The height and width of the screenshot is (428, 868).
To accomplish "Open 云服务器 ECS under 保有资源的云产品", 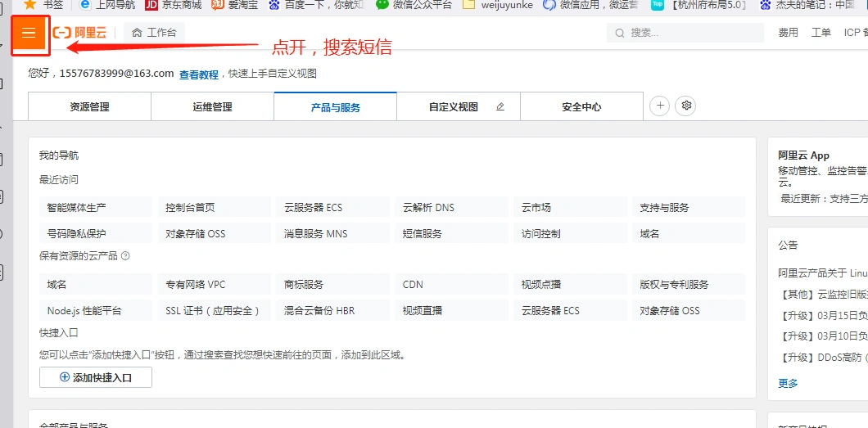I will pos(570,310).
